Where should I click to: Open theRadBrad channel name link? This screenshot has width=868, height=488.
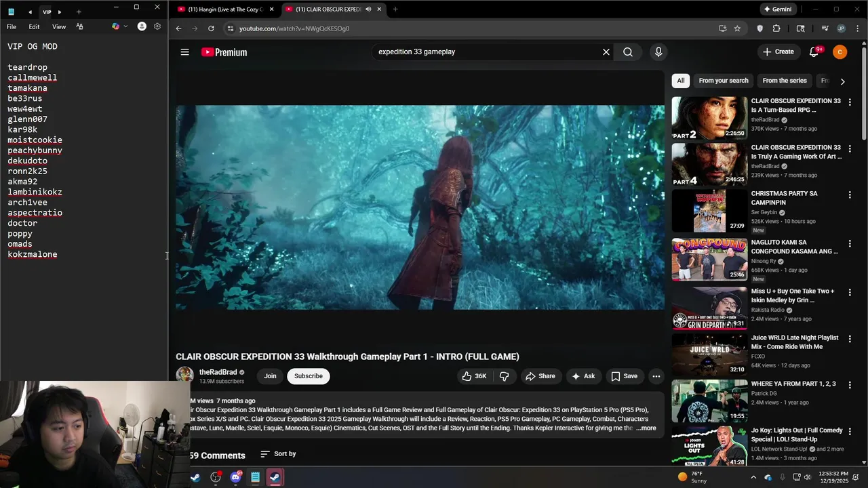[x=218, y=372]
